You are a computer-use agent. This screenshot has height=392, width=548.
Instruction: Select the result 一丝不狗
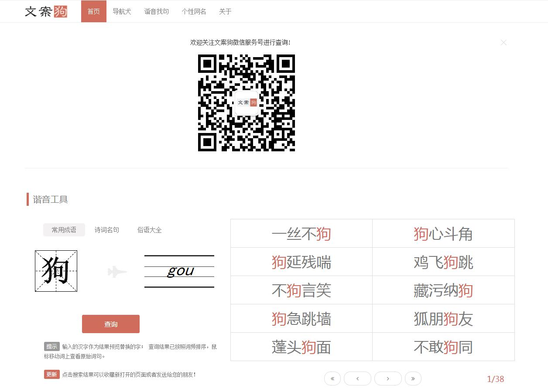point(301,234)
